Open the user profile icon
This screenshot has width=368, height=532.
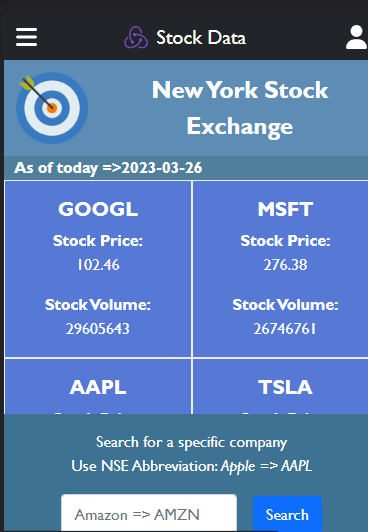[356, 37]
